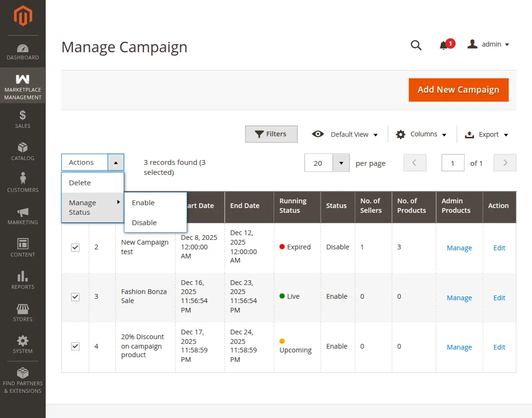Click the Add New Campaign button
This screenshot has height=418, width=532.
(x=458, y=90)
